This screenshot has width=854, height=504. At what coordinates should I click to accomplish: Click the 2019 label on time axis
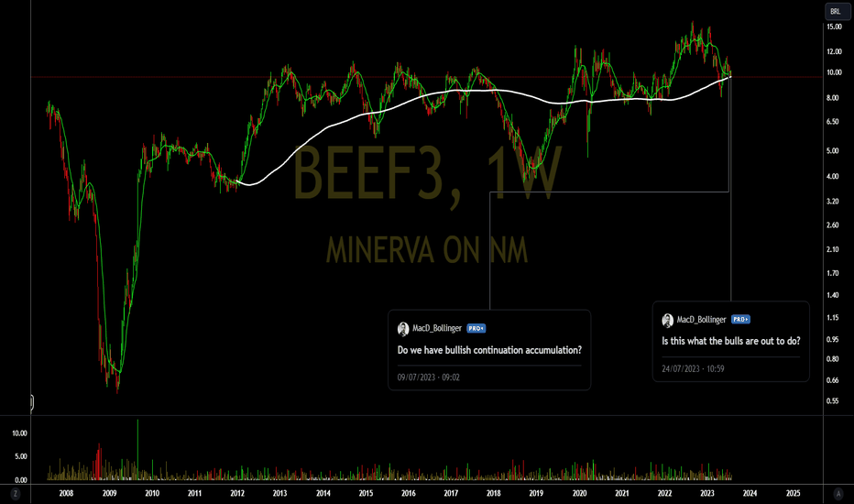click(536, 494)
